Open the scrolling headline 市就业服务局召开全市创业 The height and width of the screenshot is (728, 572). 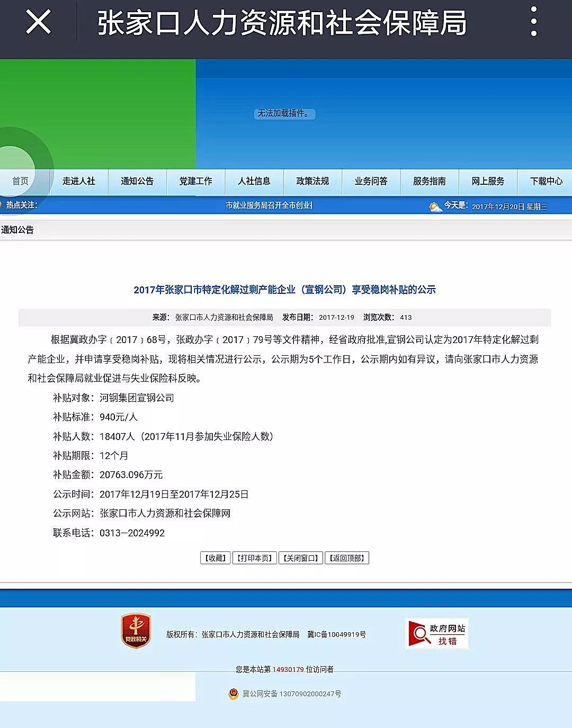pyautogui.click(x=269, y=205)
